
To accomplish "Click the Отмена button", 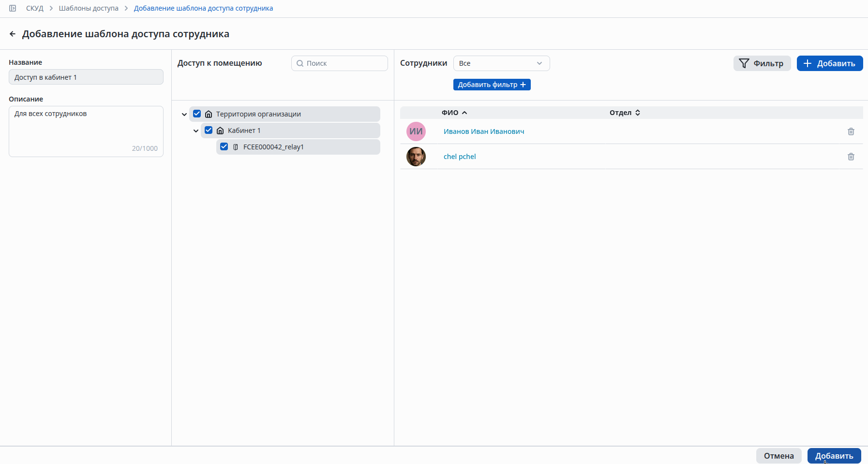I will click(779, 456).
